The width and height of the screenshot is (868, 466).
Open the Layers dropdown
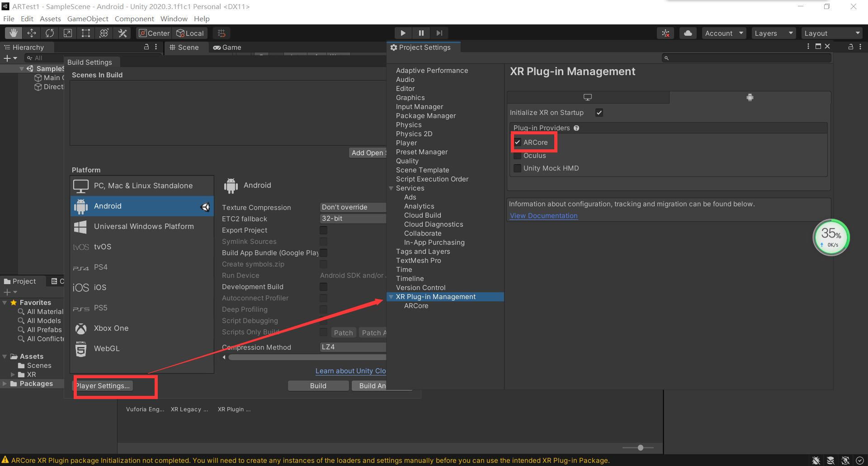point(773,33)
